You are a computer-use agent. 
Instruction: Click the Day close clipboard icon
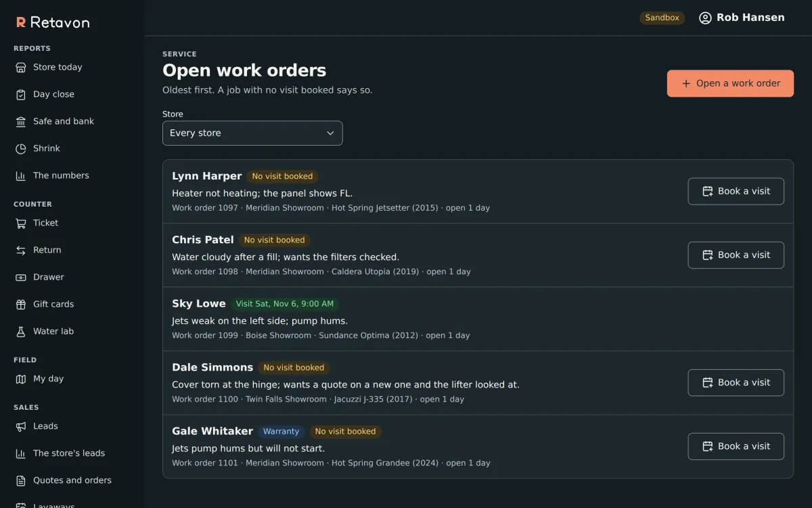[x=21, y=94]
